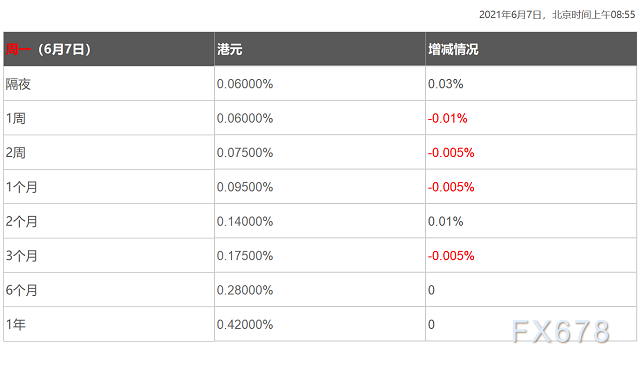Select the 2个月 row label
This screenshot has width=640, height=367.
21,221
